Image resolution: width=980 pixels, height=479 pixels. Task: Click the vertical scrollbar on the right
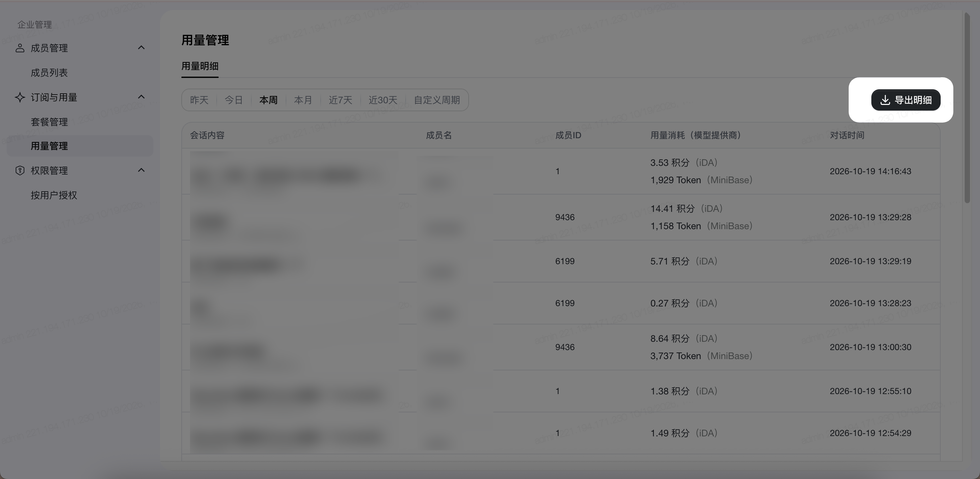pos(967,108)
